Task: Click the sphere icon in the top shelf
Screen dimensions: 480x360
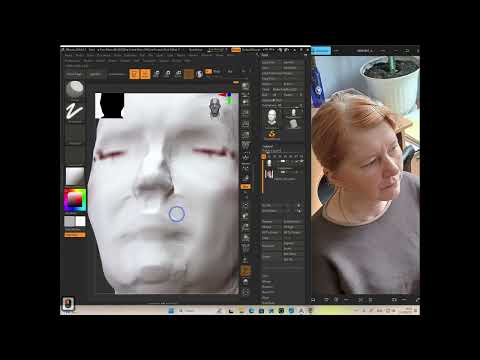Action: coord(199,74)
